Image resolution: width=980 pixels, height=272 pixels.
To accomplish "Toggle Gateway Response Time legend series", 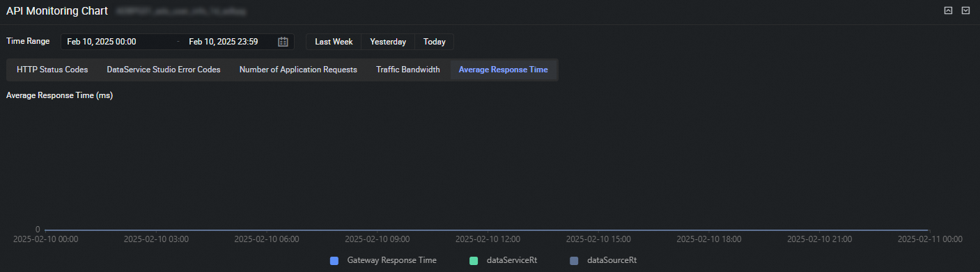I will 384,260.
